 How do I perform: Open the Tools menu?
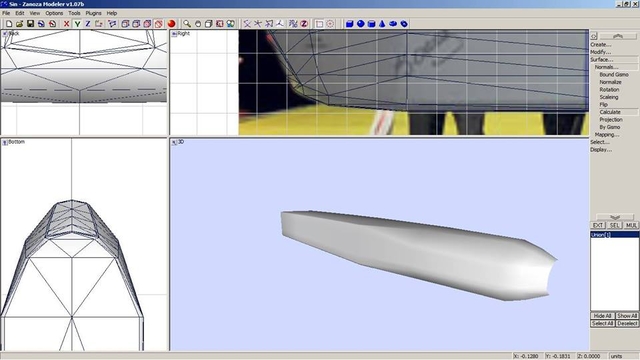point(74,13)
